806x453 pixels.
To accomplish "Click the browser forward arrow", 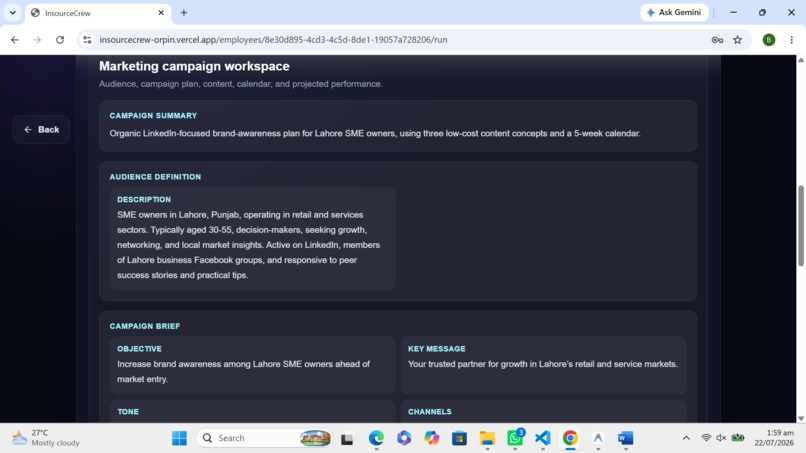I will [x=37, y=40].
